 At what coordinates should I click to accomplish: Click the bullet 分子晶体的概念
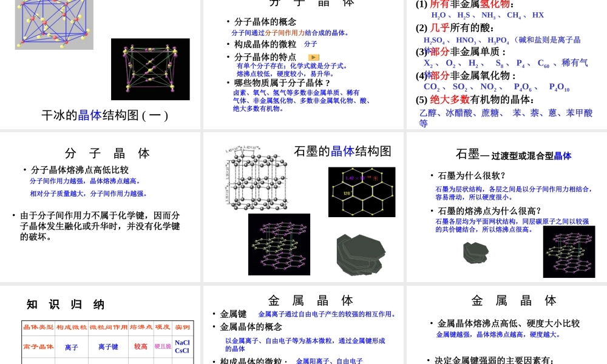click(265, 22)
